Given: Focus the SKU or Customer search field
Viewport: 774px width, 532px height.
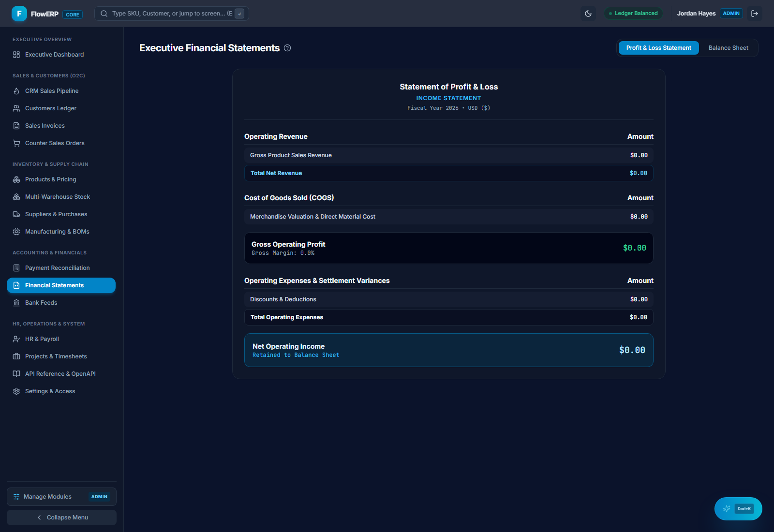Looking at the screenshot, I should (172, 14).
